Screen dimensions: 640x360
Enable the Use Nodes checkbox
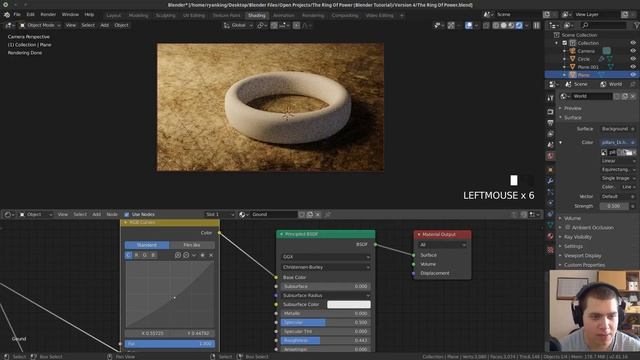click(127, 214)
